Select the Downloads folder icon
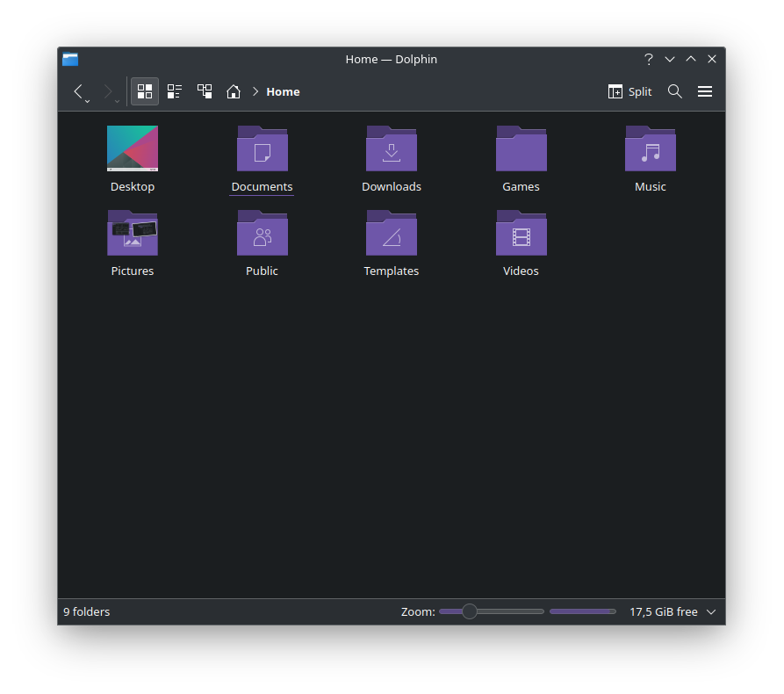Image resolution: width=784 pixels, height=694 pixels. (x=392, y=148)
